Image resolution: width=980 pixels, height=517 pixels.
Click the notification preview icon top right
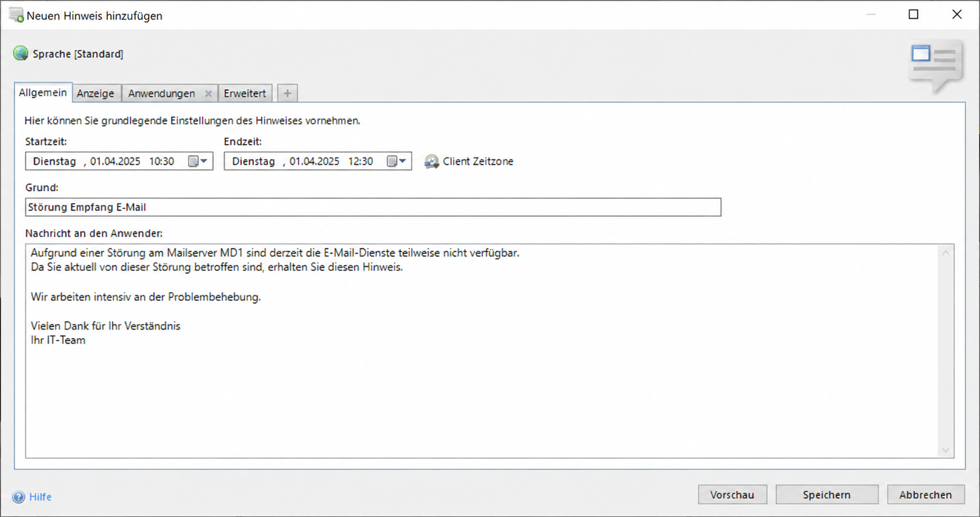(x=935, y=66)
